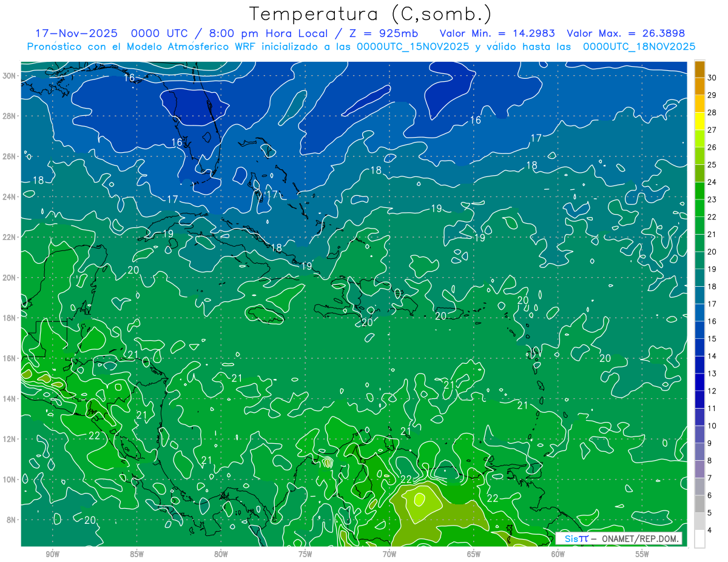Click the "90W" longitude axis label
Screen dimensions: 728x562
pos(53,554)
